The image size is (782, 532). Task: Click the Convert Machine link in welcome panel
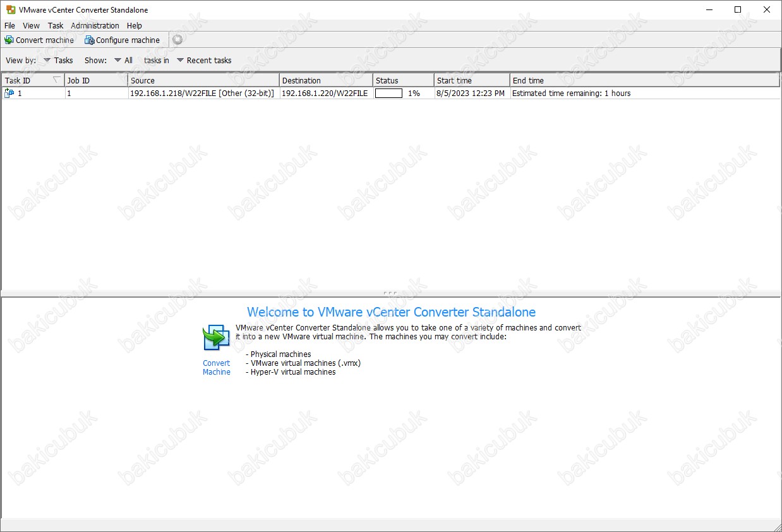[217, 368]
